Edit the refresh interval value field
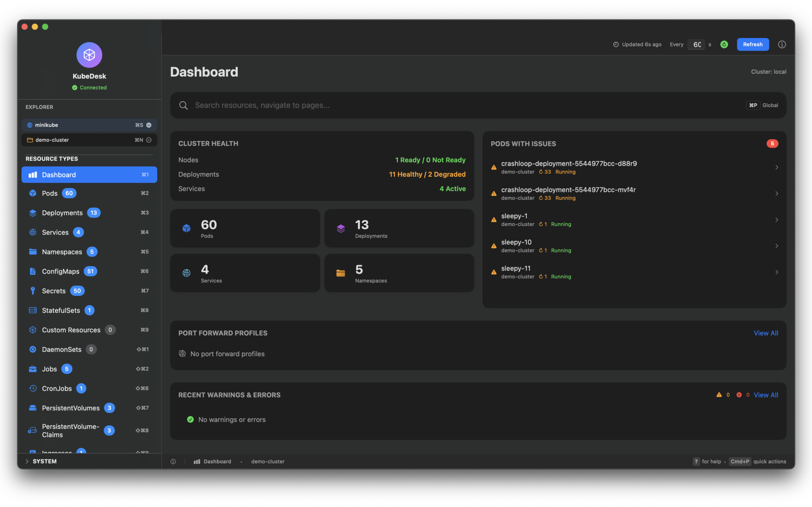The image size is (812, 507). coord(697,44)
